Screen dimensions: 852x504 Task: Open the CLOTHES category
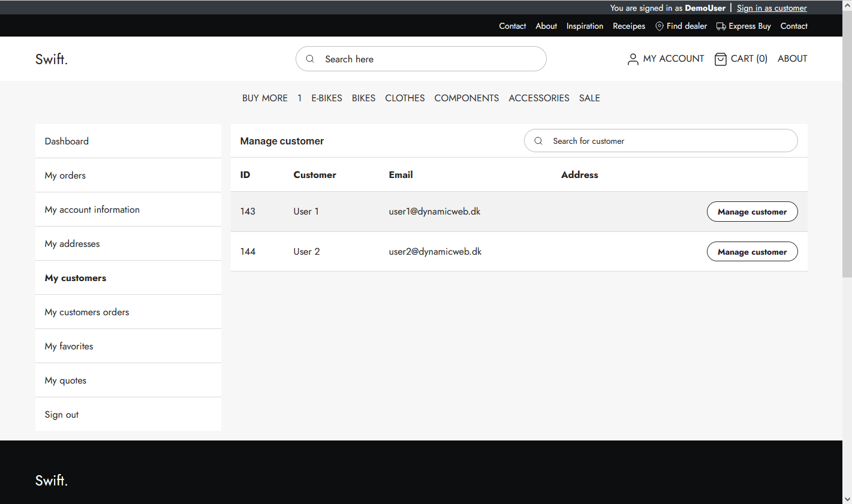pyautogui.click(x=405, y=98)
